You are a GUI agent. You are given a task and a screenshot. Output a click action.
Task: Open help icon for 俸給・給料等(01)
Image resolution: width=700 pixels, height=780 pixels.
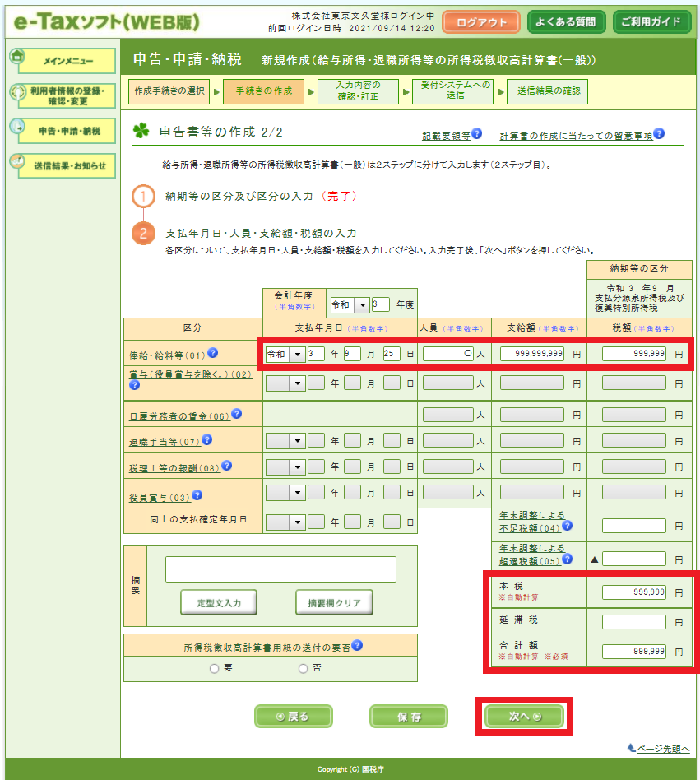[x=212, y=353]
